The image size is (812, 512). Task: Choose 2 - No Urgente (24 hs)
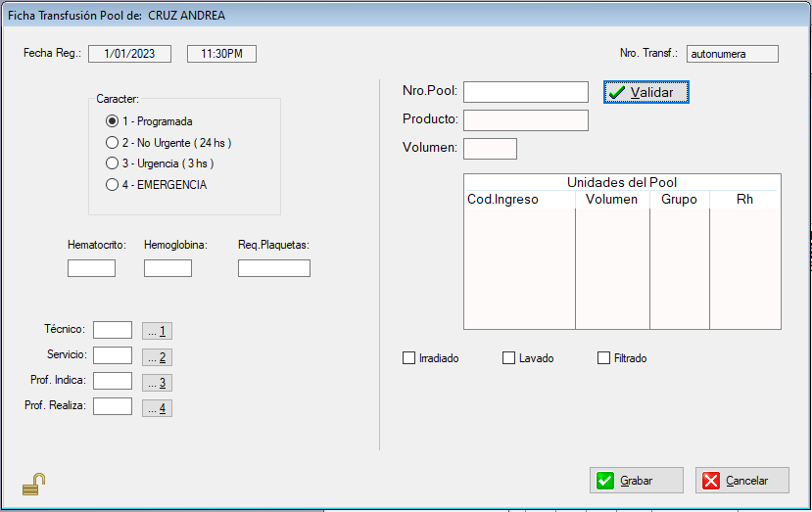coord(112,143)
